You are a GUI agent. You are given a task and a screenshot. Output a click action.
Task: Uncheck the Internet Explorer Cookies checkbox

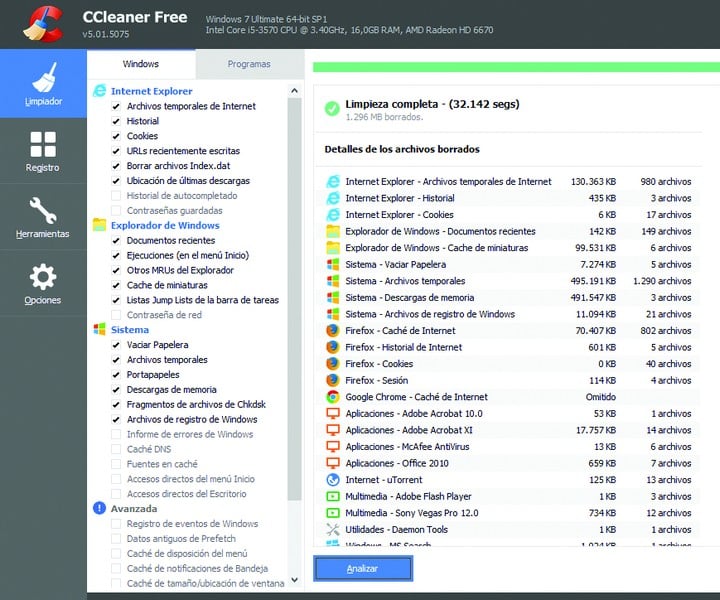(116, 136)
